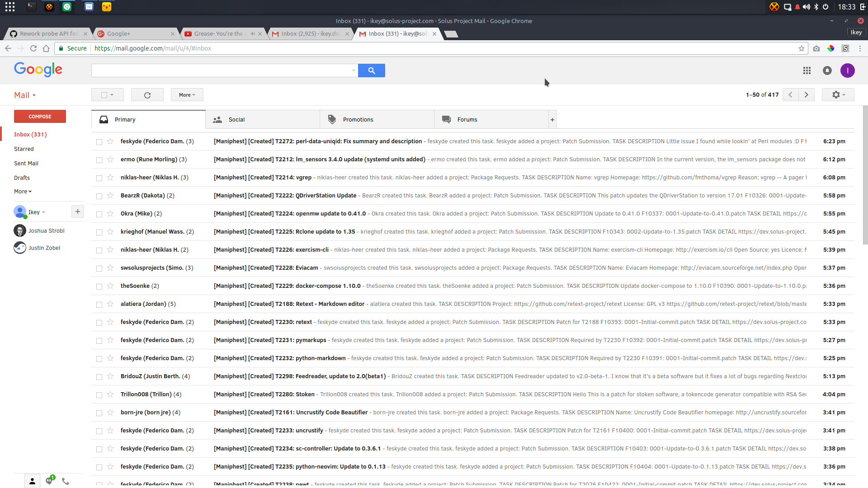Reload the browser page

tap(33, 48)
